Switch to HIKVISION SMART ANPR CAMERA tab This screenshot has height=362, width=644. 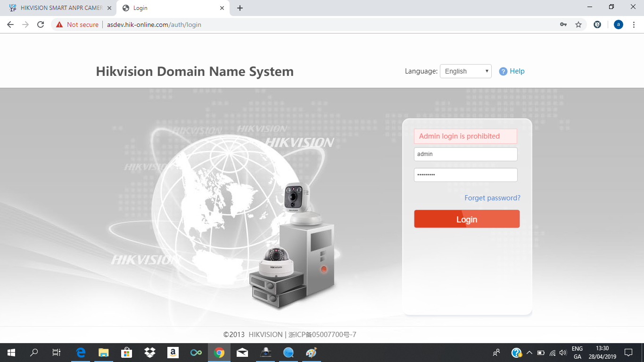point(59,8)
